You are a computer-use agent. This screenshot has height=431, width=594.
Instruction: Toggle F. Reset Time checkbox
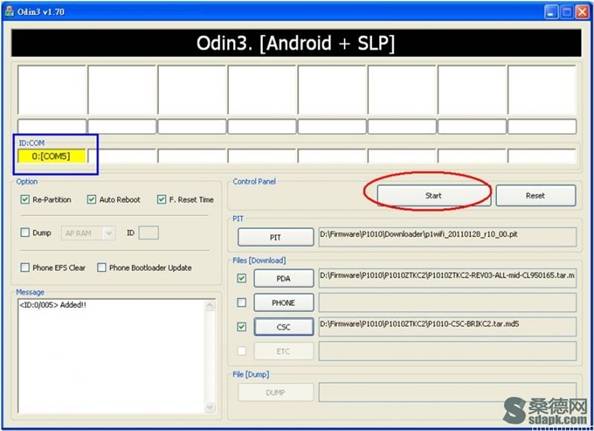161,199
